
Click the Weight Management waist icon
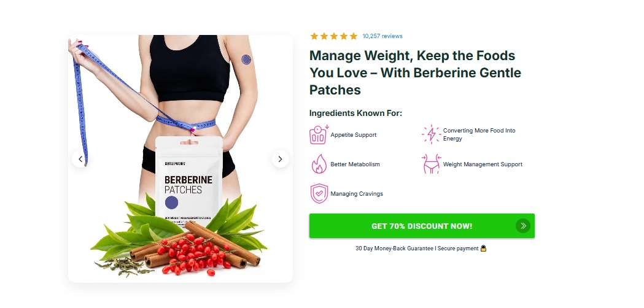tap(432, 164)
